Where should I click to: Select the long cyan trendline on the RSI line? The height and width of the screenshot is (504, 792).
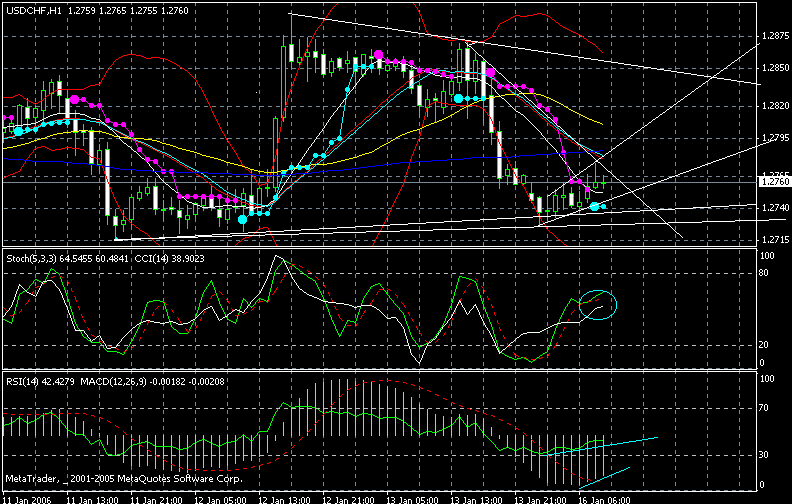tap(603, 445)
